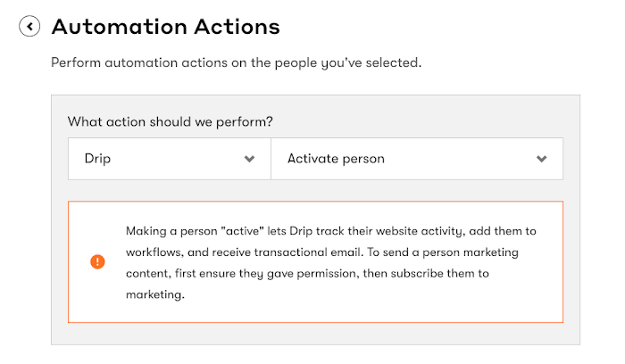
Task: Click the line starting 'content, first ensure'
Action: [x=307, y=273]
